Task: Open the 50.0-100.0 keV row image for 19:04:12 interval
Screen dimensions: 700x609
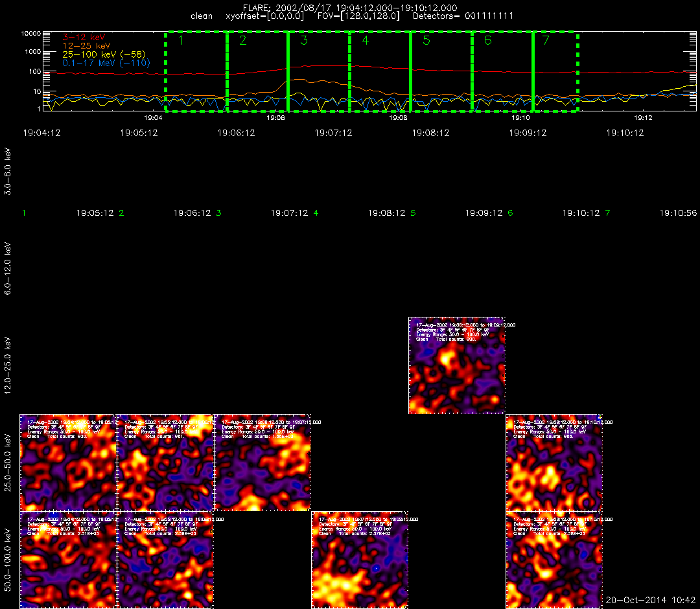Action: tap(68, 560)
